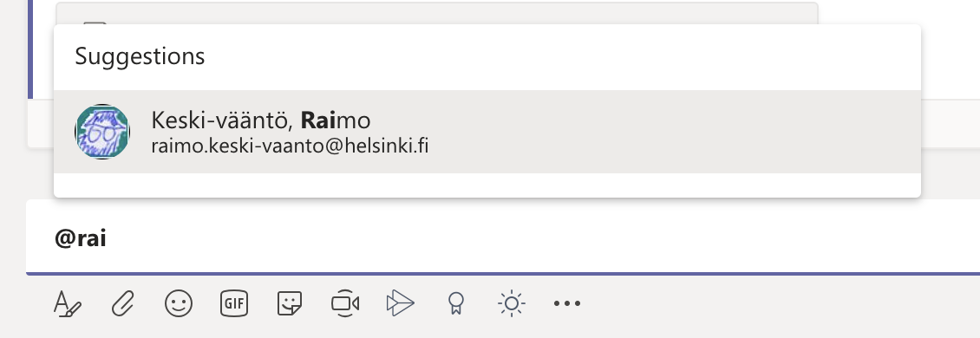980x338 pixels.
Task: Click the empty right part of the compose box
Action: [x=750, y=237]
